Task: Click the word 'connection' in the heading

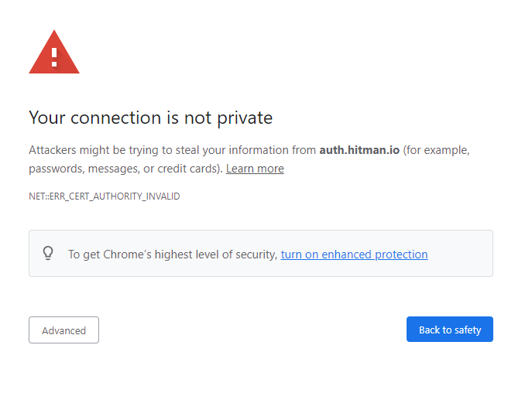Action: click(115, 118)
